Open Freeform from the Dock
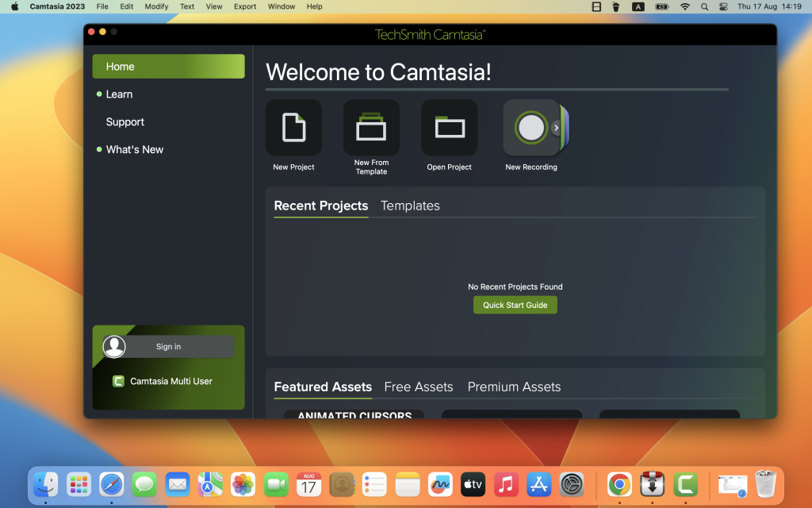 point(440,485)
